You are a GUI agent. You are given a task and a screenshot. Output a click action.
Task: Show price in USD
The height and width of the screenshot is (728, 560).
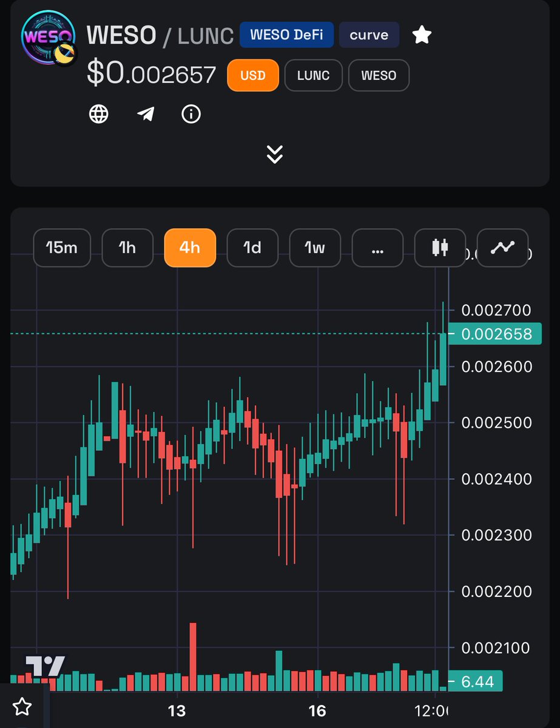click(253, 76)
